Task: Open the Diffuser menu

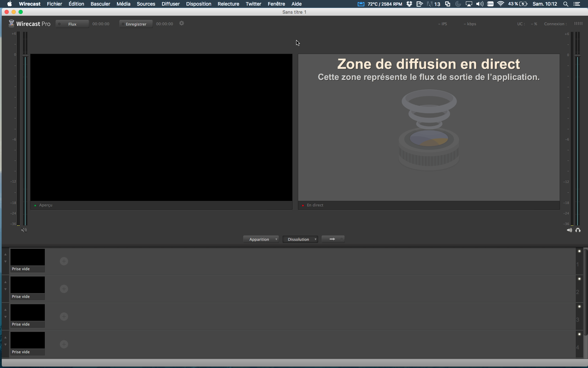Action: [170, 4]
